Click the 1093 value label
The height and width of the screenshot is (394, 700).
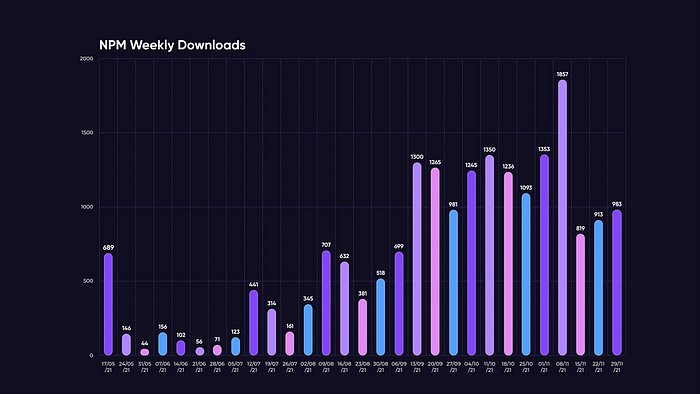[x=526, y=188]
